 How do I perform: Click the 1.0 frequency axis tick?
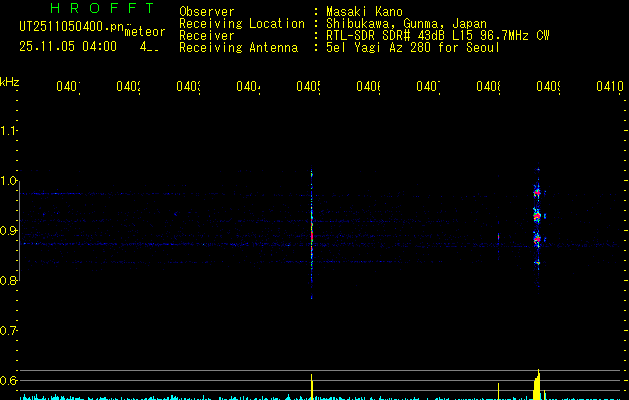tap(10, 181)
